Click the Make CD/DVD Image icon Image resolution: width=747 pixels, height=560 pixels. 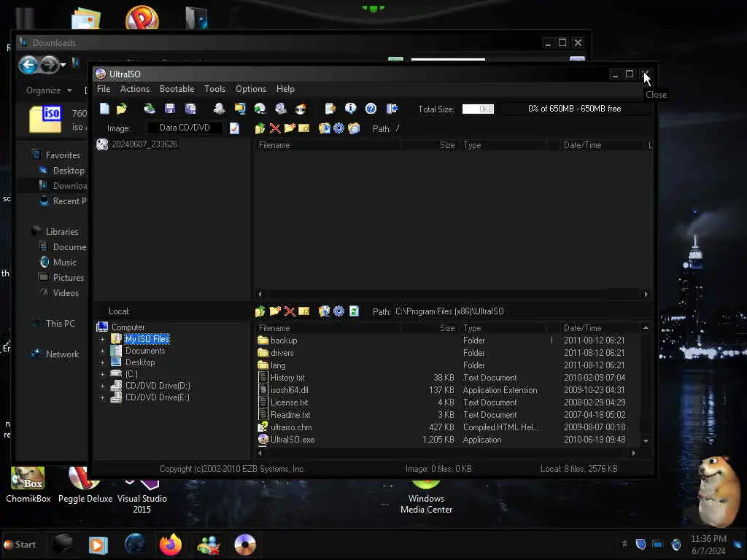(219, 109)
